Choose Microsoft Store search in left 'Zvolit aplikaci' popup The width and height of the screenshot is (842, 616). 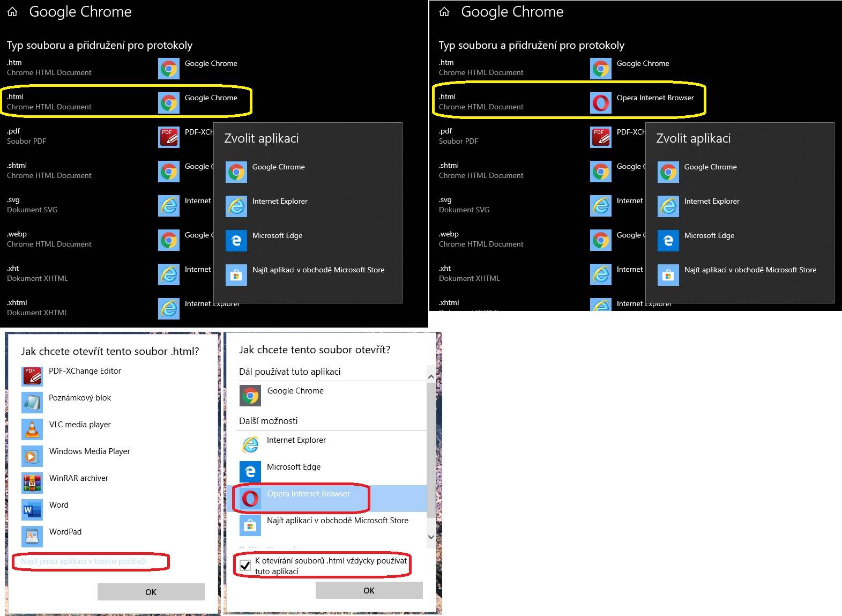click(308, 275)
